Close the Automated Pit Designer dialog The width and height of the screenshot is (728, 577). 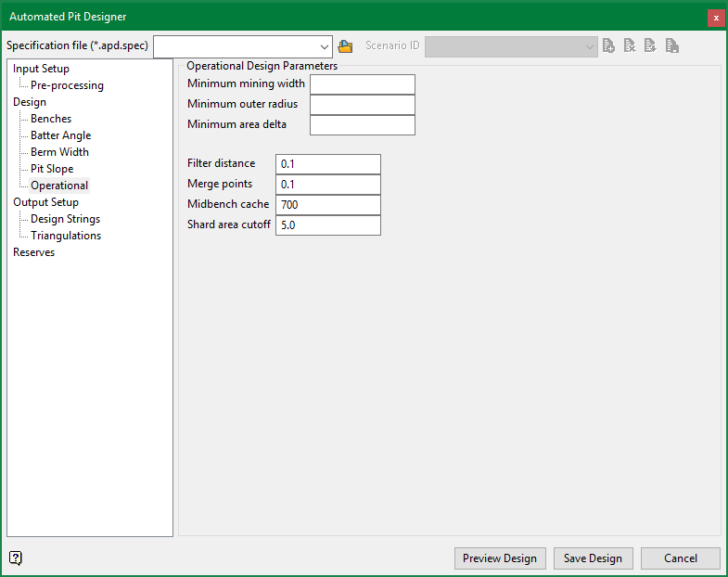coord(715,17)
